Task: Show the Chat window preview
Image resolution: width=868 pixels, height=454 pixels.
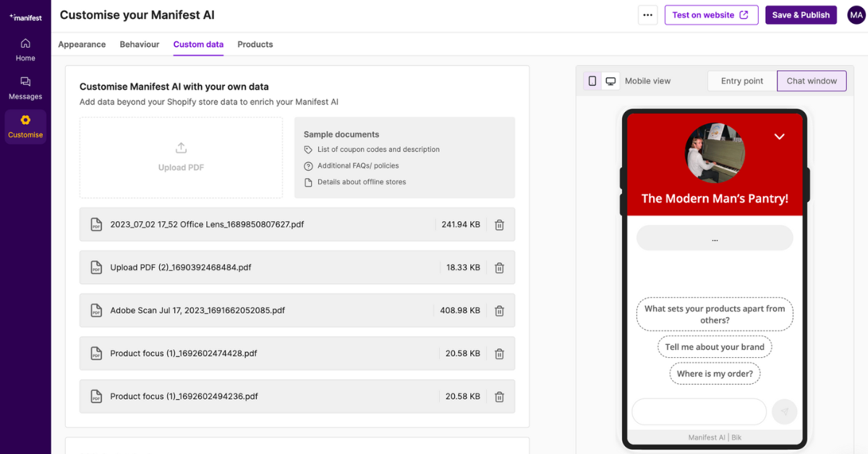Action: coord(812,81)
